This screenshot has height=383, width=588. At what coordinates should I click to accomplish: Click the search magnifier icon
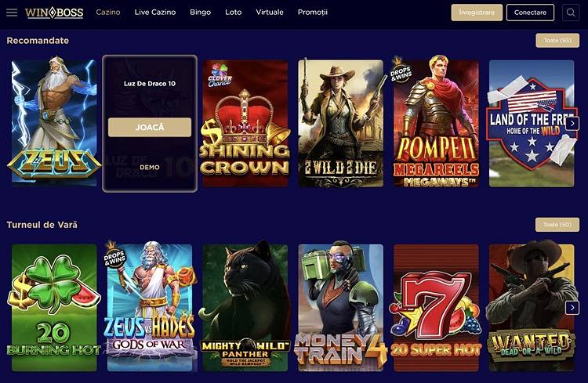[x=571, y=13]
